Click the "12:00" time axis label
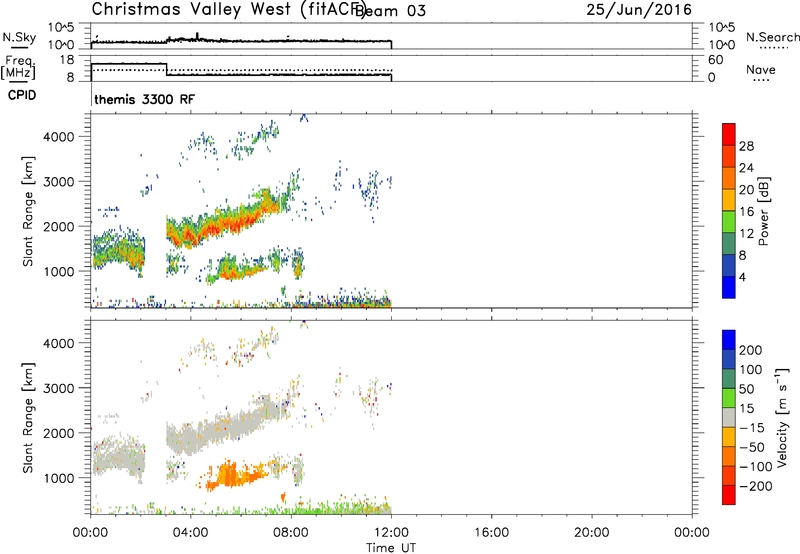Viewport: 800px width, 554px height. (391, 533)
